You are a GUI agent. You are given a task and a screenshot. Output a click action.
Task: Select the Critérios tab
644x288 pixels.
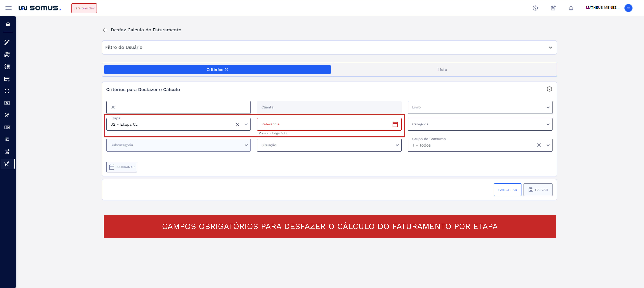click(x=217, y=70)
